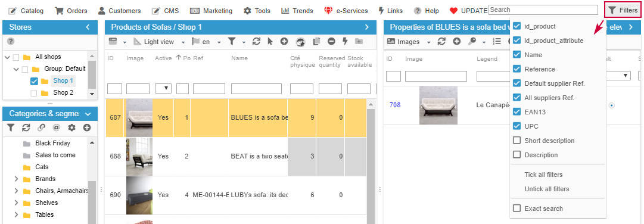Screen dimensions: 644x224
Task: Click the add product plus icon
Action: 284,42
